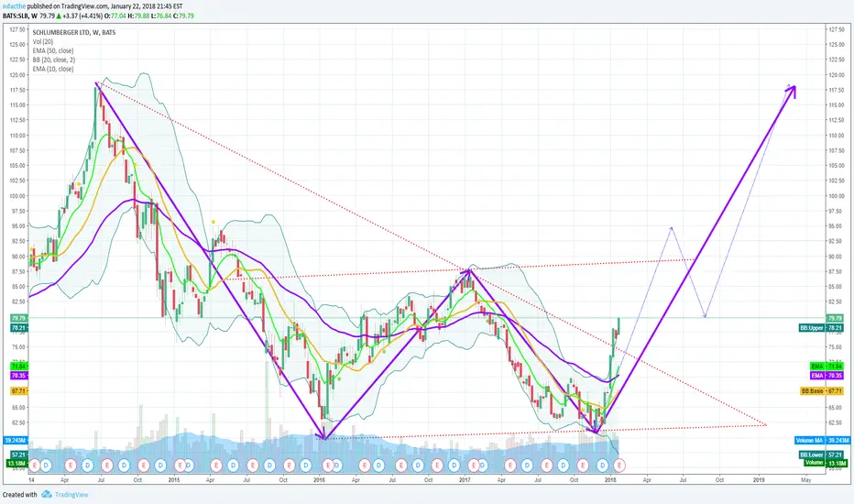
Task: Click the orange 67.71 tag on left axis
Action: [18, 391]
